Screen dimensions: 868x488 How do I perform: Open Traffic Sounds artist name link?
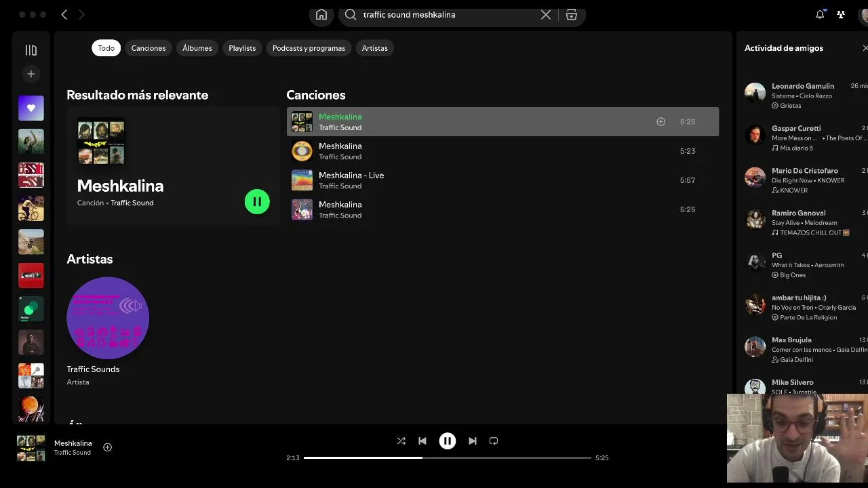click(x=93, y=369)
